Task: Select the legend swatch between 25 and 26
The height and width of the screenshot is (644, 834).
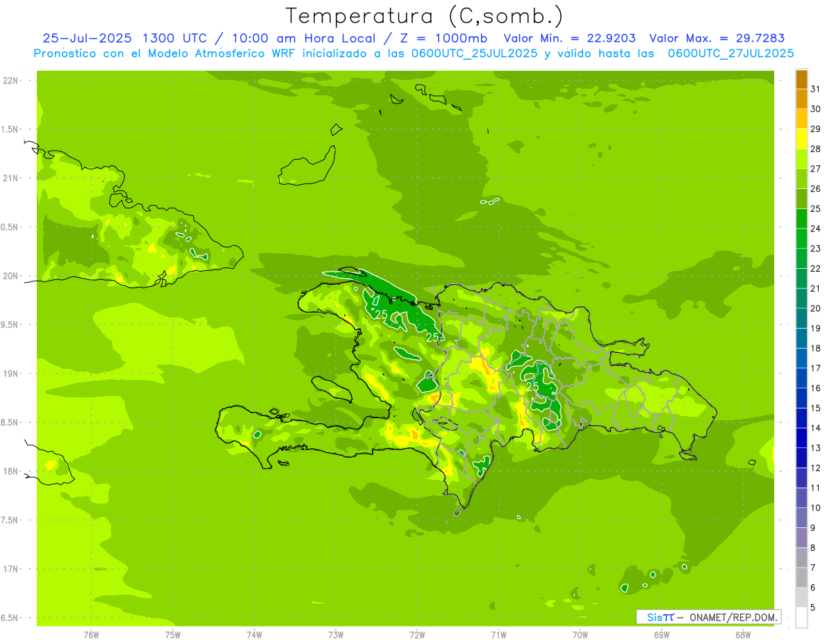Action: click(x=801, y=199)
